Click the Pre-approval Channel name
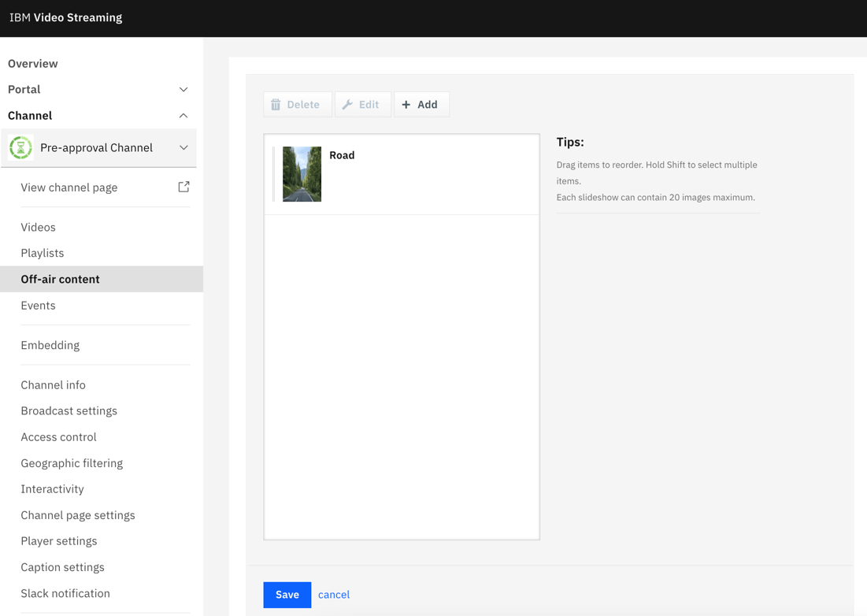867x616 pixels. point(96,147)
